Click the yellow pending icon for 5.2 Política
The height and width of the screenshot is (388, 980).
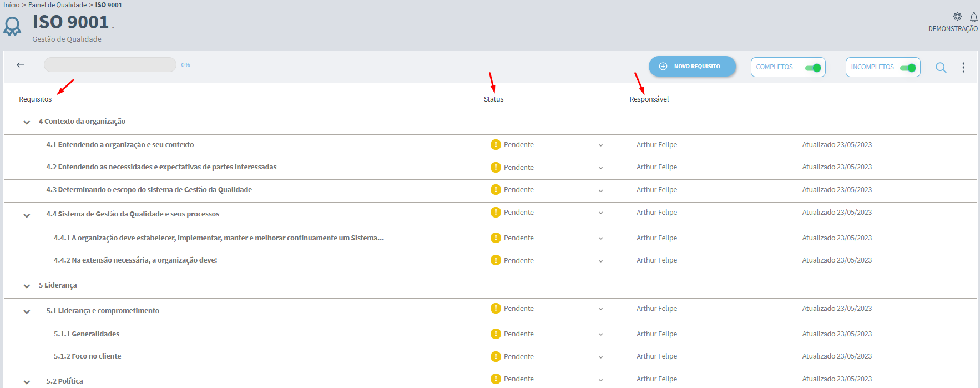[496, 379]
